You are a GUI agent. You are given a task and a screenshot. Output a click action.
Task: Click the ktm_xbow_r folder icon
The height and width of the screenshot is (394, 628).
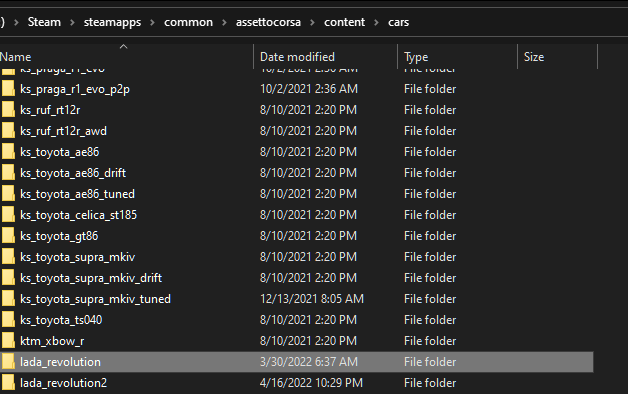tap(8, 341)
